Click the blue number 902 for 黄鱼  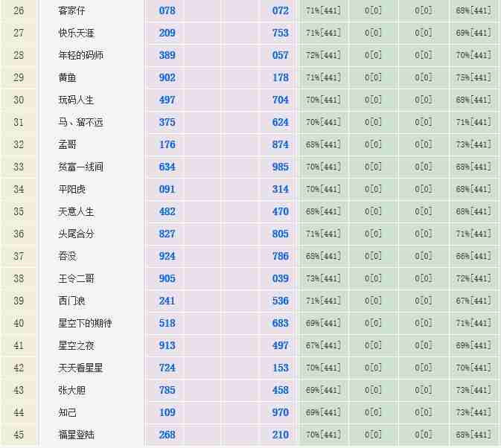(x=167, y=78)
